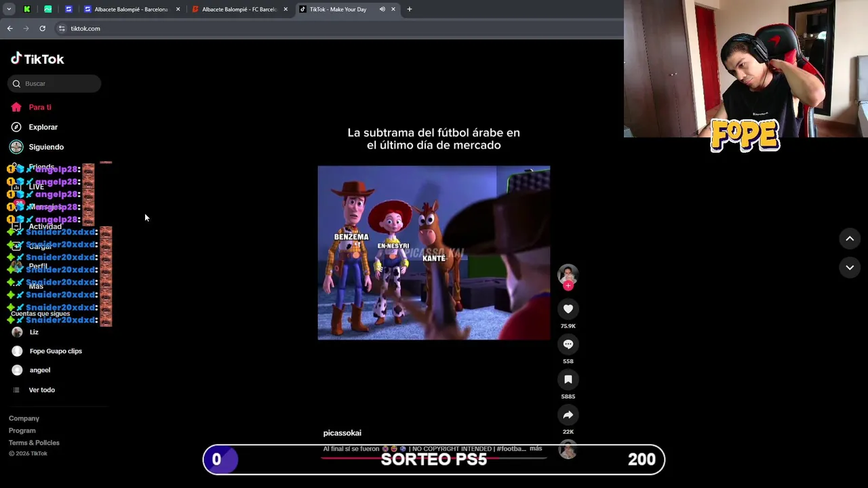Go forward in browser history
The height and width of the screenshot is (488, 868).
[26, 28]
